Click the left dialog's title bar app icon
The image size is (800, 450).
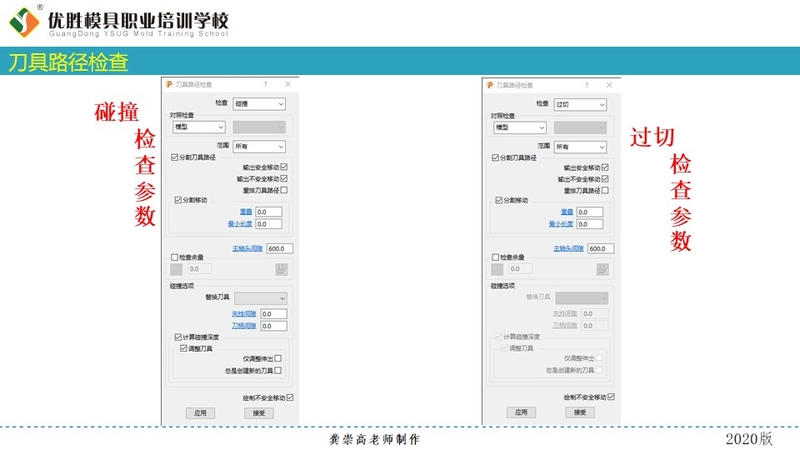coord(169,85)
